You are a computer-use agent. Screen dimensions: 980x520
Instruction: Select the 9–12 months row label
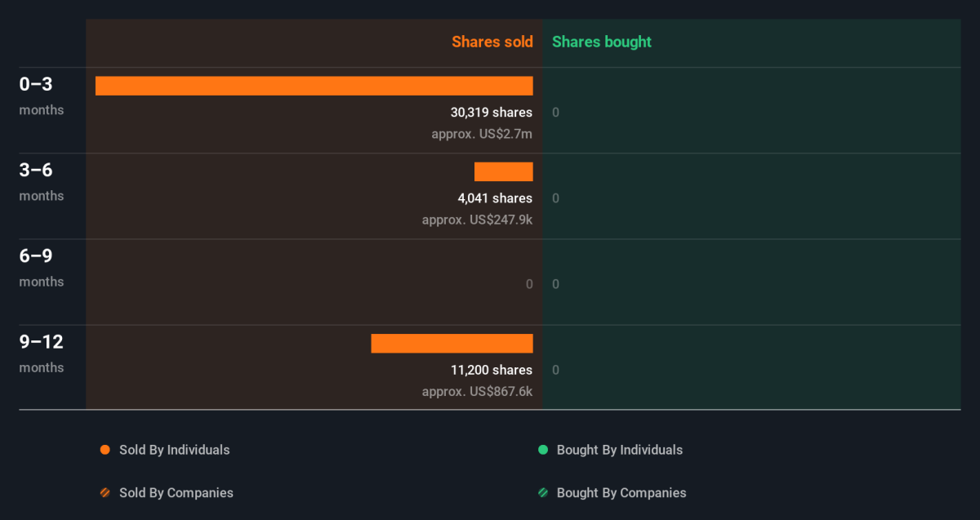tap(41, 353)
